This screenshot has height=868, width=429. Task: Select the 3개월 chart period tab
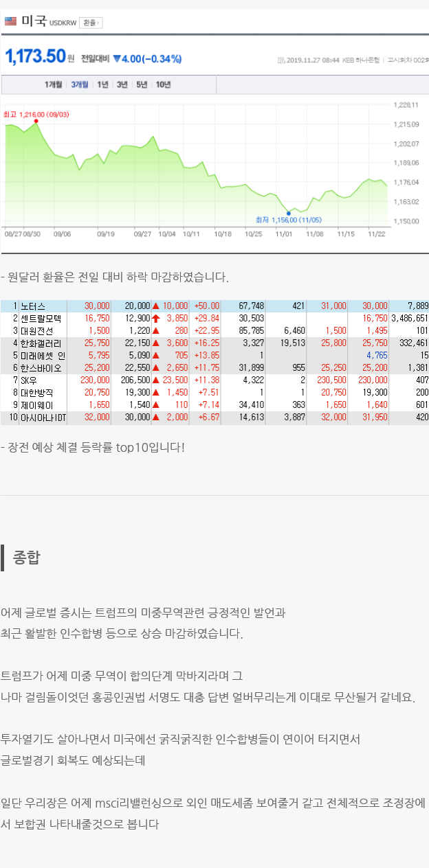coord(80,84)
